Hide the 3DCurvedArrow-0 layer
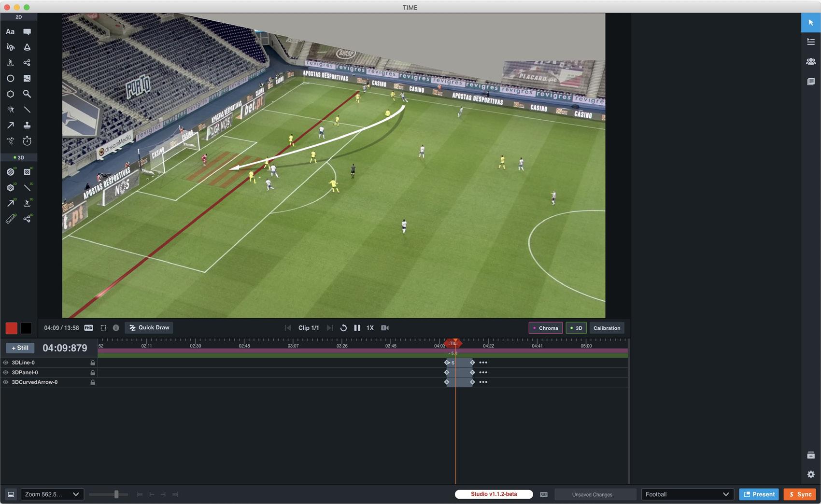This screenshot has width=821, height=504. click(x=6, y=382)
